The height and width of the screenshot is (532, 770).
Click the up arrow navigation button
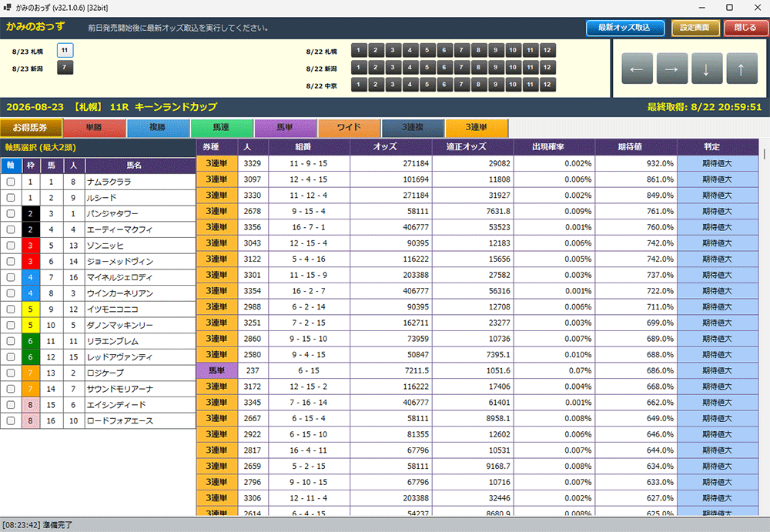[x=742, y=69]
